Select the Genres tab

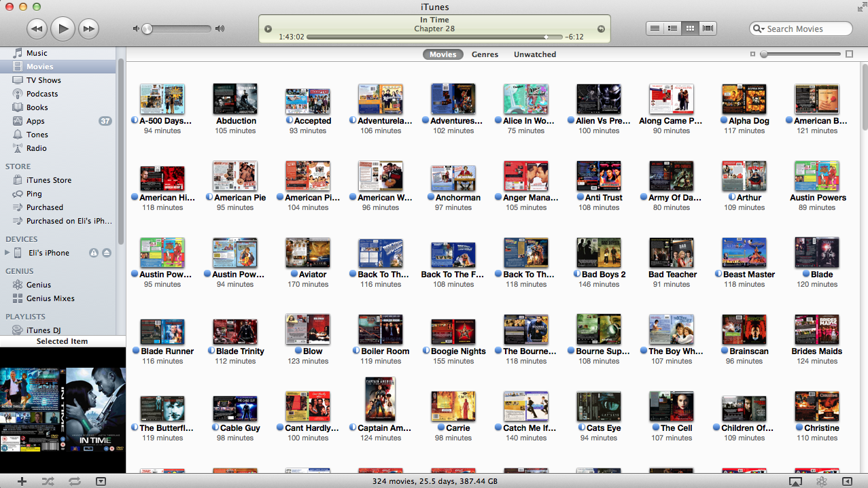tap(485, 54)
